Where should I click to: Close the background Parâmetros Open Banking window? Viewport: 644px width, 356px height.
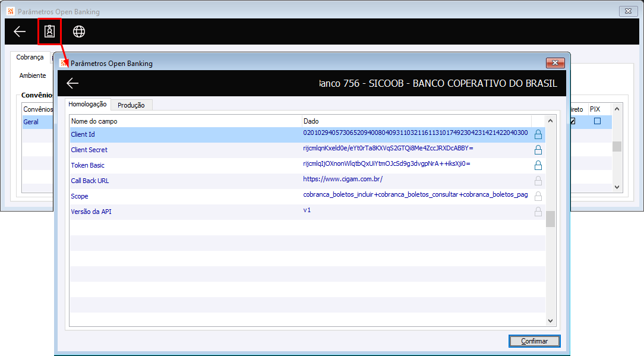[628, 11]
